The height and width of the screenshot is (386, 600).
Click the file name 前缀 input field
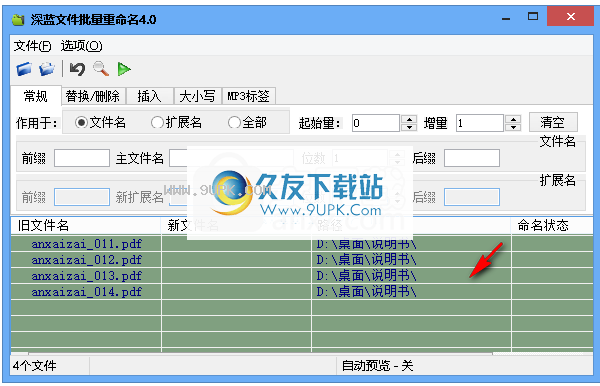coord(82,158)
